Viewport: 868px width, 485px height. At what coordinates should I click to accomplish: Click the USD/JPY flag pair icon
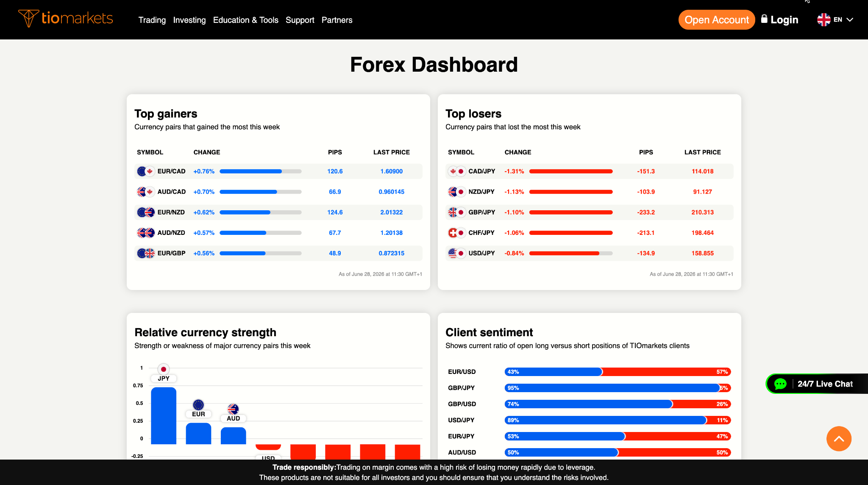pos(457,253)
